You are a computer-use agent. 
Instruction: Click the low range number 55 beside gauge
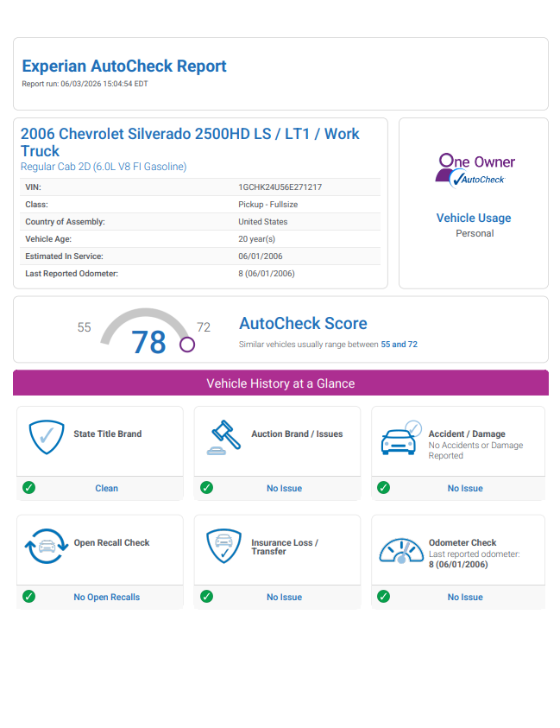[x=84, y=327]
